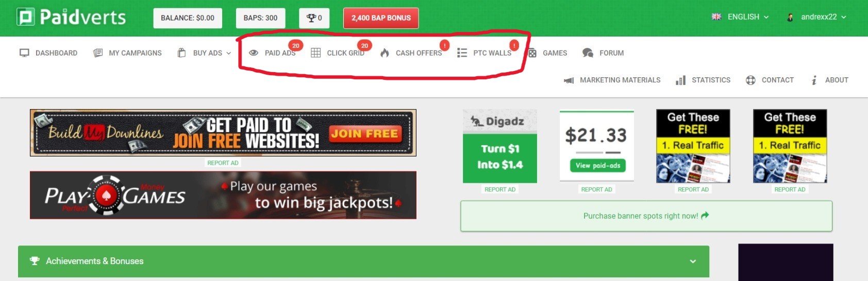The width and height of the screenshot is (868, 281).
Task: Open the Statistics bar chart icon
Action: [x=680, y=80]
